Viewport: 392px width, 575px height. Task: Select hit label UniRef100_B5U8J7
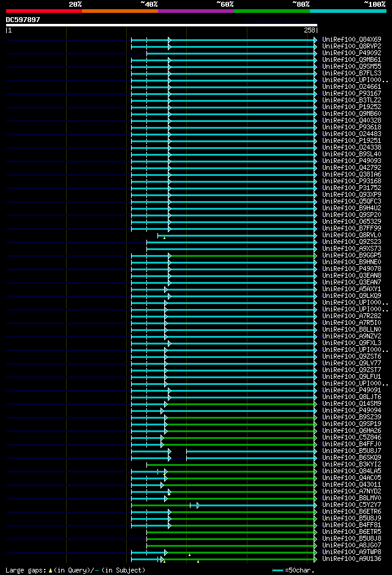(352, 451)
